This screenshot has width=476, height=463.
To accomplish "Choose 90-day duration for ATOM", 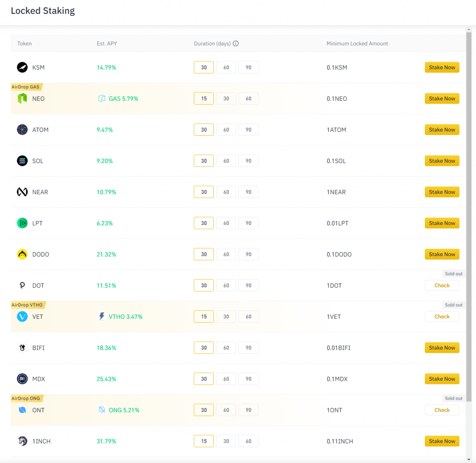I will 248,130.
